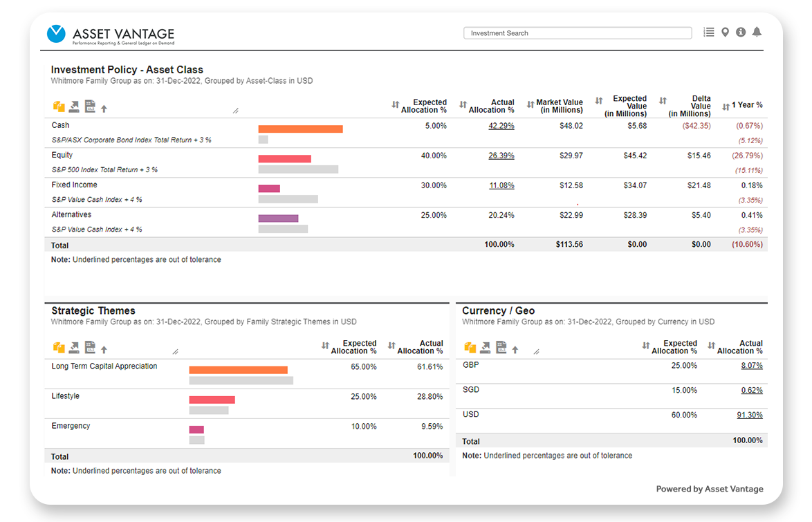Open the notifications bell icon

point(757,32)
